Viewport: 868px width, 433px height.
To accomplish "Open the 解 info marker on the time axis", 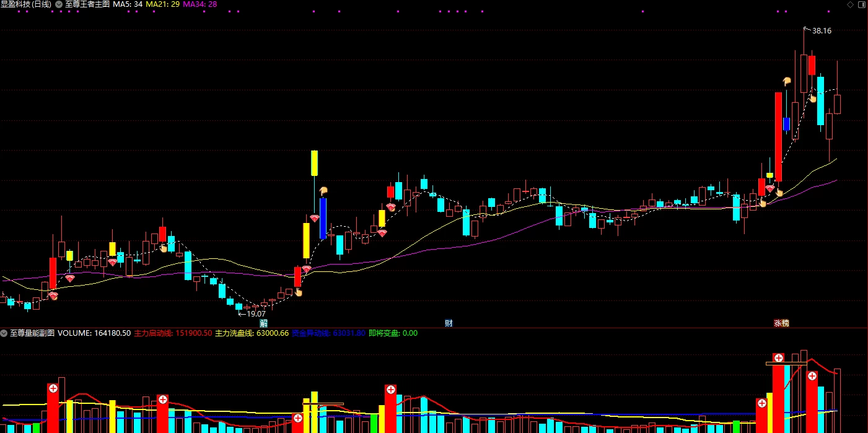I will click(264, 323).
